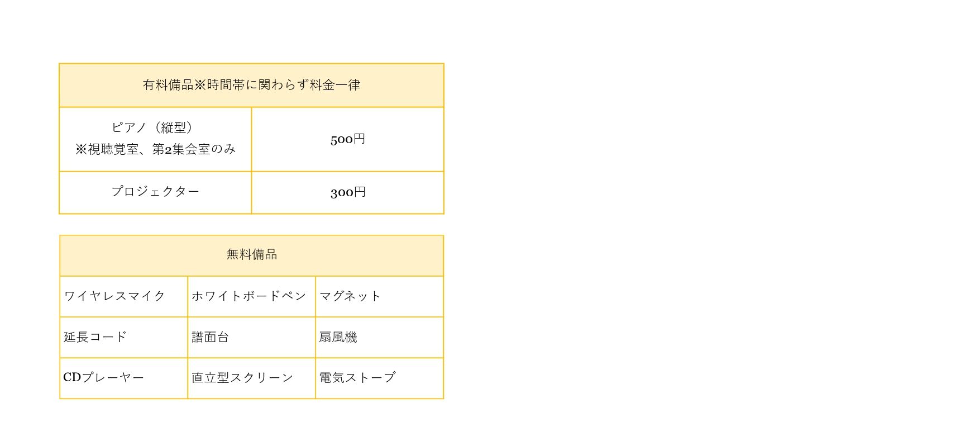Screen dimensions: 980x436
Task: Click the 300円 price cell
Action: 348,192
